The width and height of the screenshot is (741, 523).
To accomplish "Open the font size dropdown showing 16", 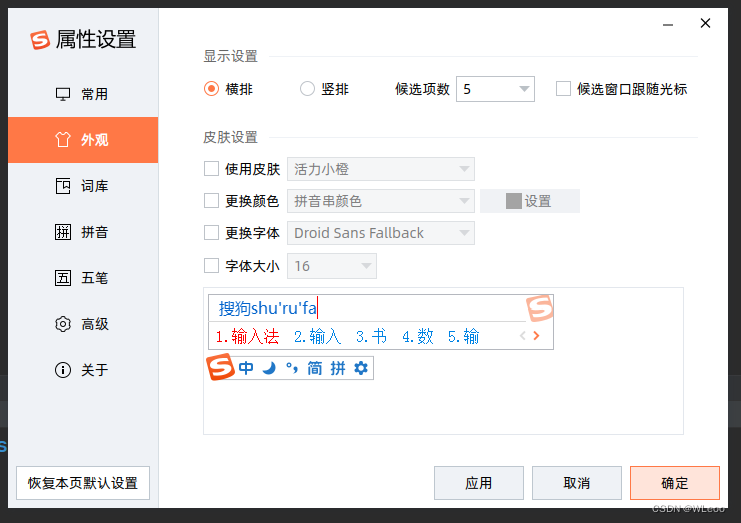I will 332,266.
